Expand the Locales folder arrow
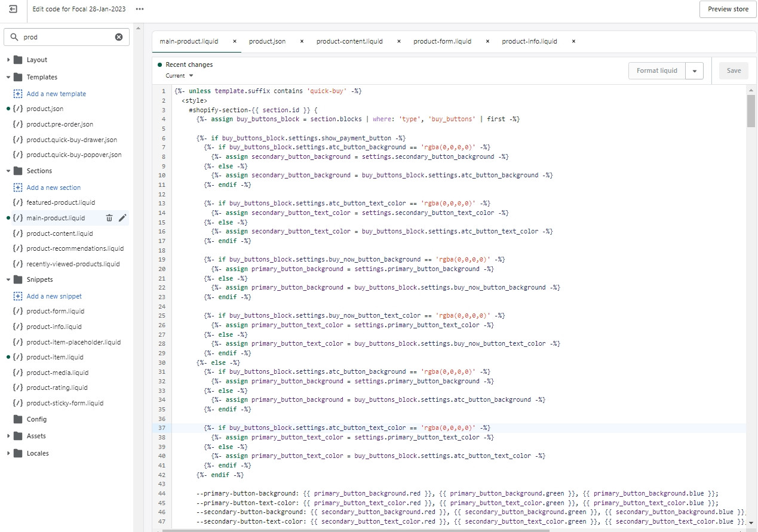Image resolution: width=758 pixels, height=532 pixels. tap(8, 453)
